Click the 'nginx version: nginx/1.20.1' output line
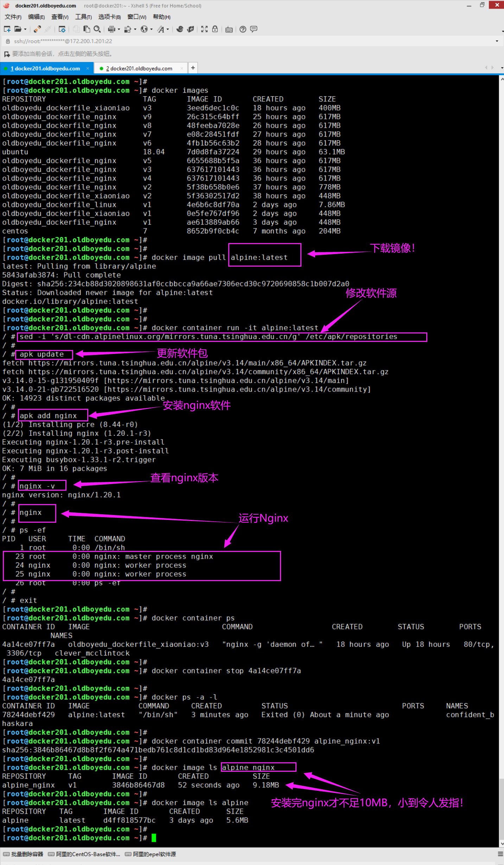 pyautogui.click(x=61, y=495)
